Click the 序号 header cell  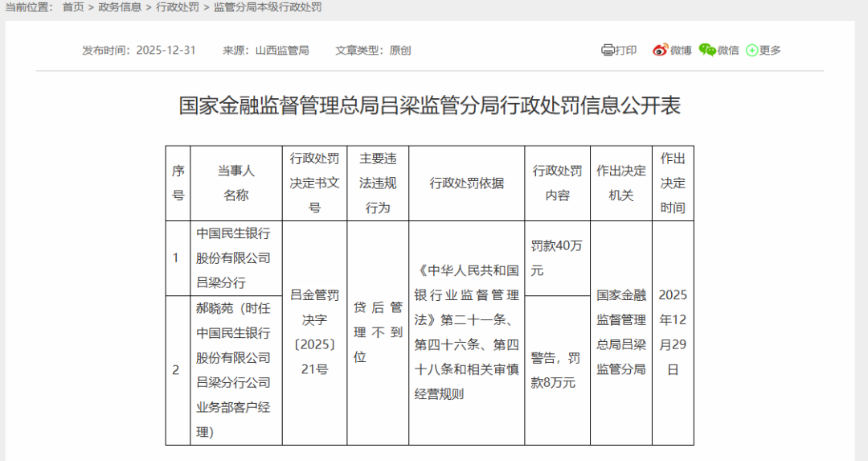[178, 183]
